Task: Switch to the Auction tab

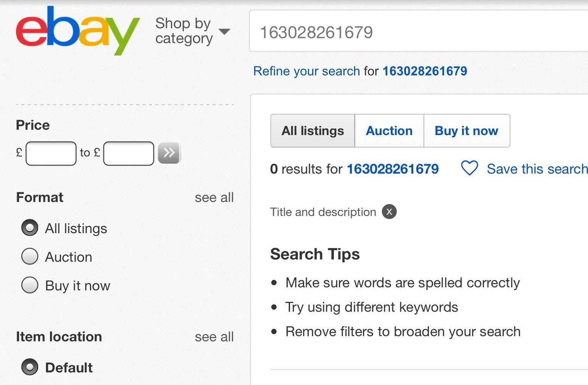Action: tap(389, 131)
